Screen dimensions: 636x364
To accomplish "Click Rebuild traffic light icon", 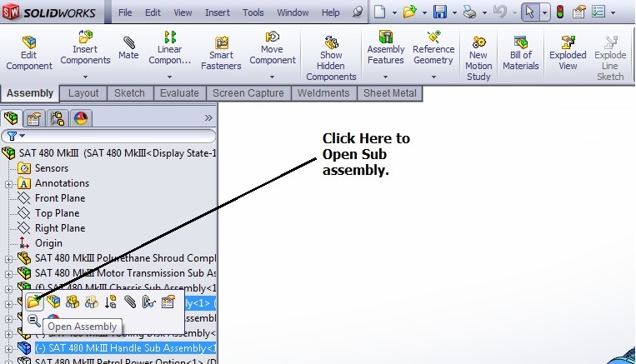I will [x=560, y=12].
